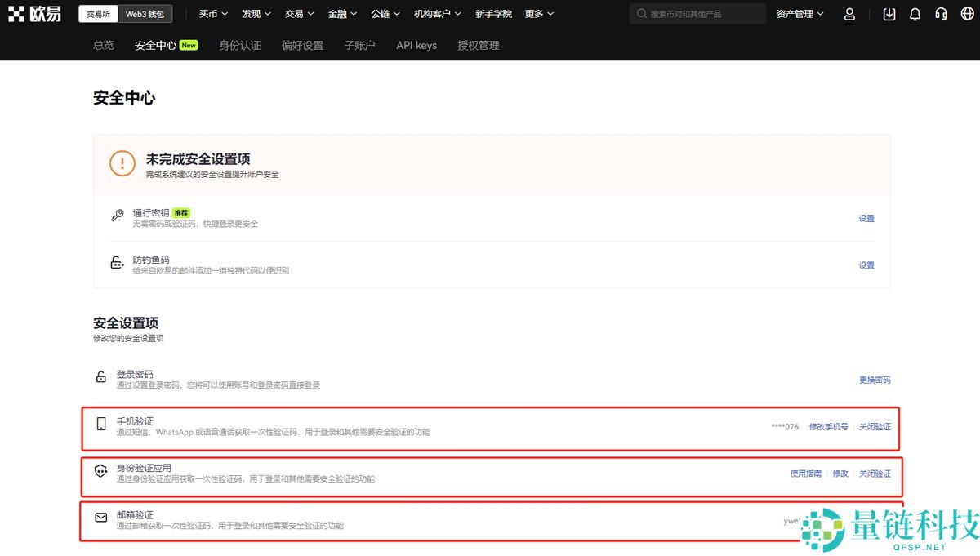Open the notifications bell icon
This screenshot has width=980, height=556.
click(x=915, y=14)
